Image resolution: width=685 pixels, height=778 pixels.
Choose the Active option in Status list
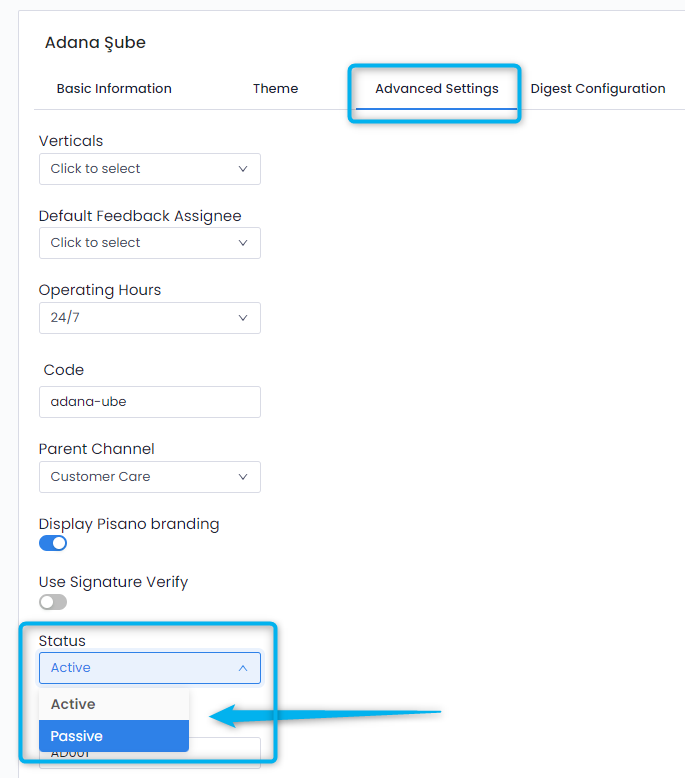click(113, 704)
